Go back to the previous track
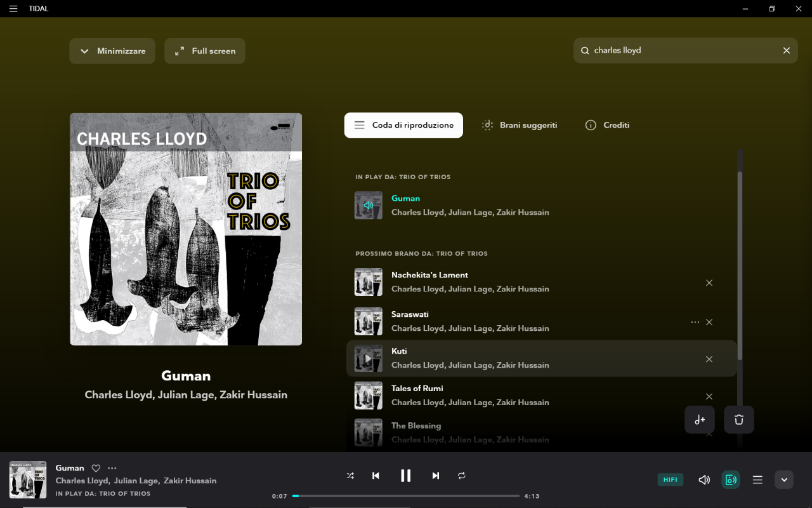The width and height of the screenshot is (812, 508). click(x=376, y=476)
